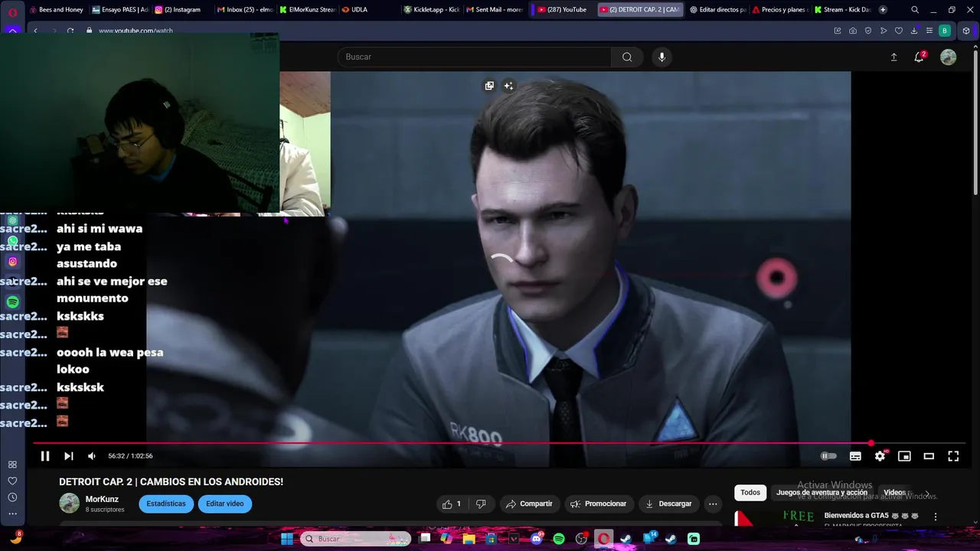Screen dimensions: 980x551
Task: Switch to the Kicklet.app browser tab
Action: 432,10
